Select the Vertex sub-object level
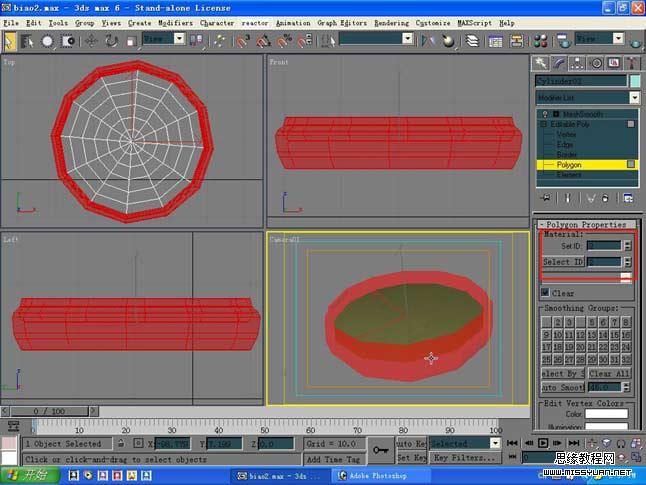Screen dimensions: 646x485 [x=566, y=134]
